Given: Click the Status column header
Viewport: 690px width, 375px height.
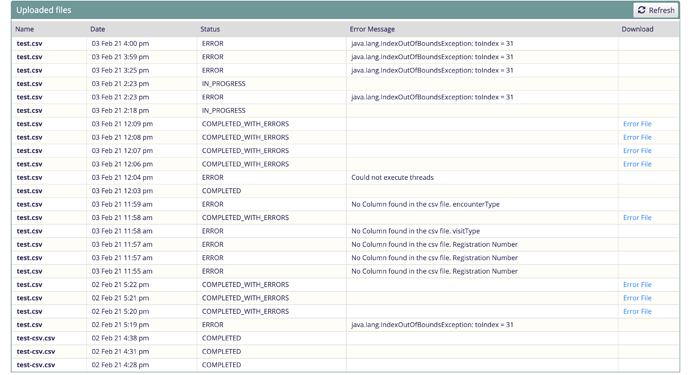Looking at the screenshot, I should [210, 29].
